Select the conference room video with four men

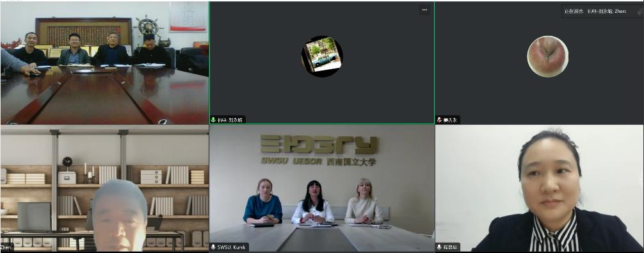(104, 63)
